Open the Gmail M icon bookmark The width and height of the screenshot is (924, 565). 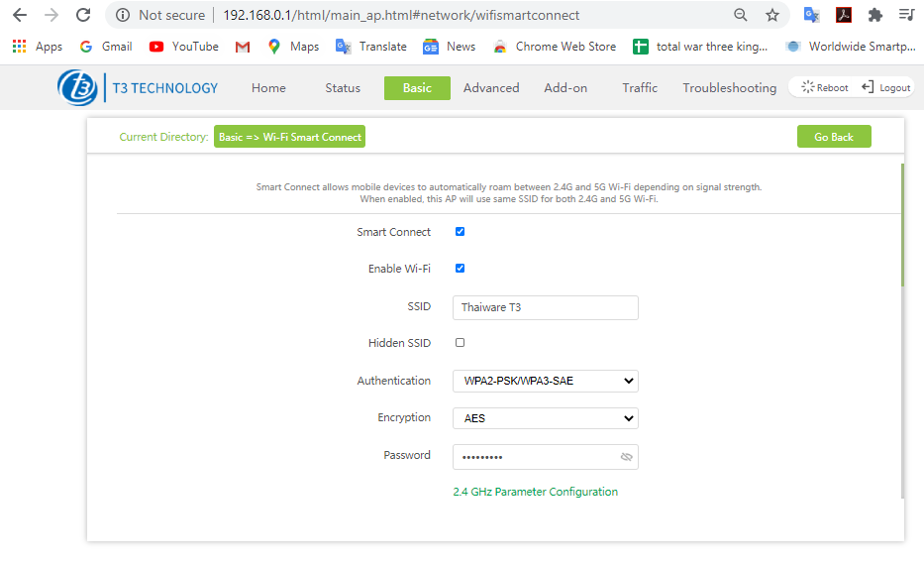[243, 47]
